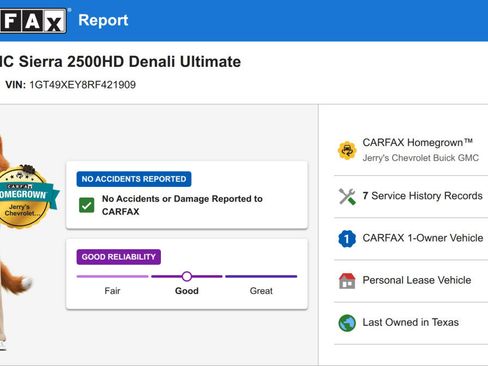Click the VIN number 1GT49XEY8RF421909
This screenshot has width=488, height=366.
tap(83, 85)
